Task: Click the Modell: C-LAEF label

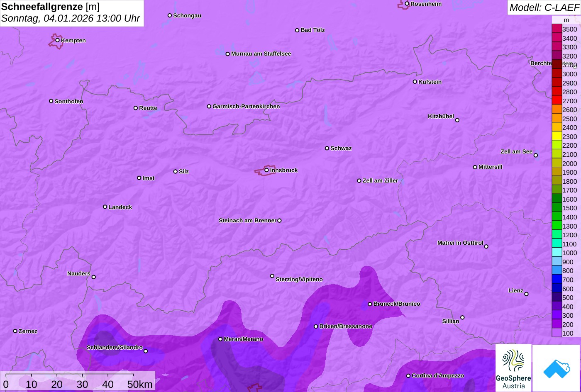Action: click(x=544, y=7)
